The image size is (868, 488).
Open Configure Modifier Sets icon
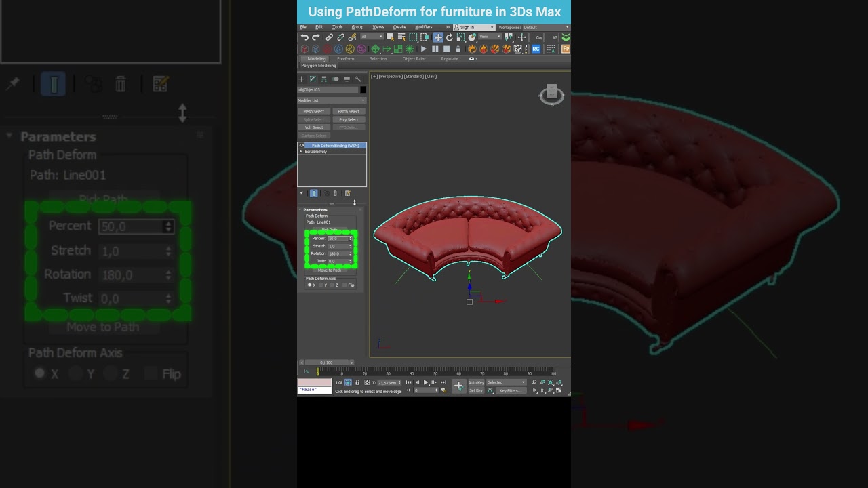tap(347, 193)
